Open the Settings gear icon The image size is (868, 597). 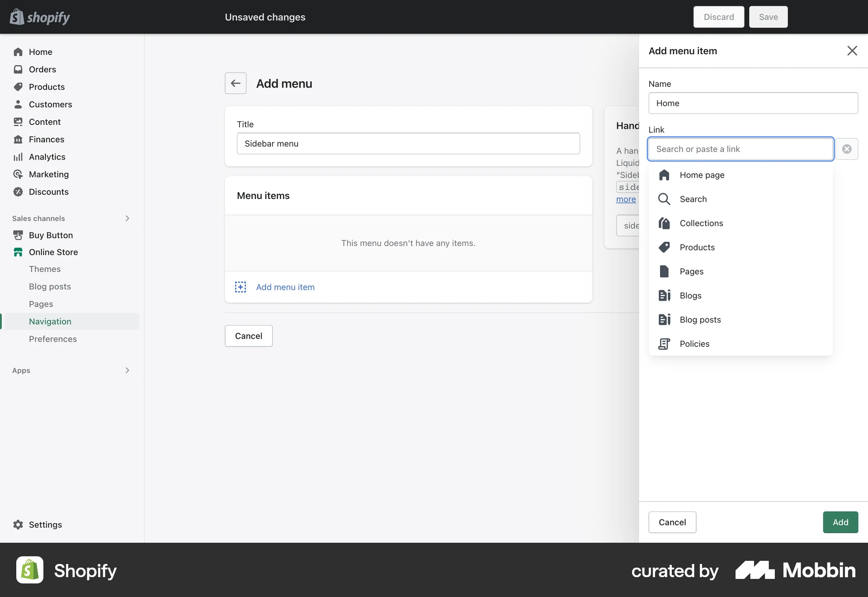(x=18, y=525)
